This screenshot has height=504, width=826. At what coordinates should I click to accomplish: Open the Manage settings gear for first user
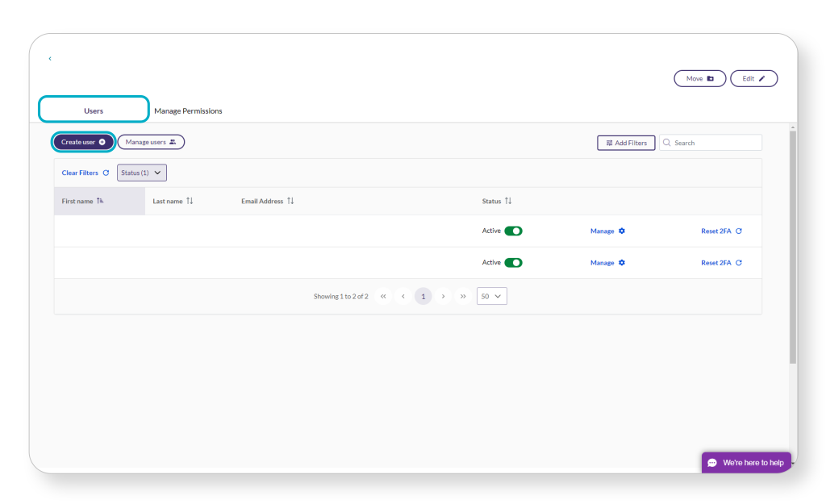click(x=623, y=231)
